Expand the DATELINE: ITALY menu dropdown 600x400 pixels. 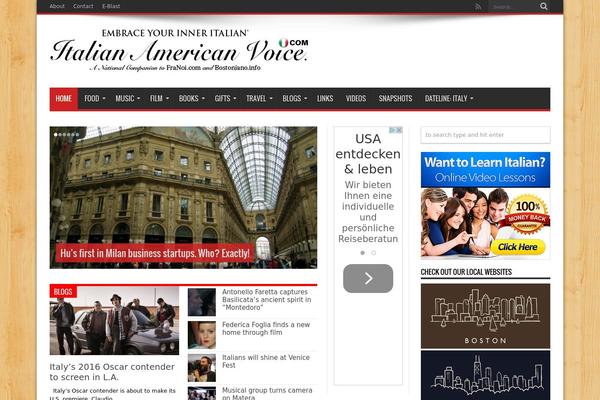click(448, 99)
